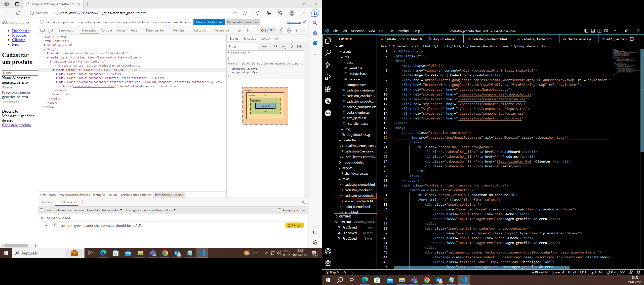The width and height of the screenshot is (644, 285).
Task: Open Manage gear in VS Code activity bar
Action: [x=328, y=263]
